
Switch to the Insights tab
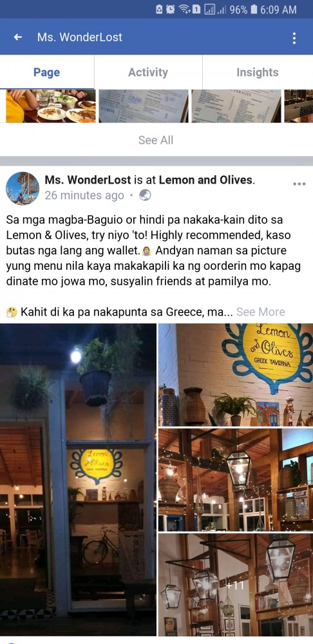258,72
